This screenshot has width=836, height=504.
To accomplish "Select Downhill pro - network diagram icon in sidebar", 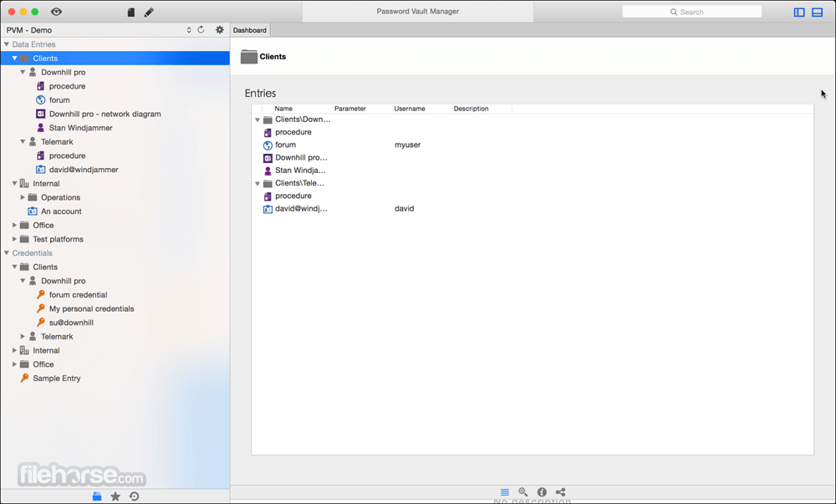I will pyautogui.click(x=40, y=114).
